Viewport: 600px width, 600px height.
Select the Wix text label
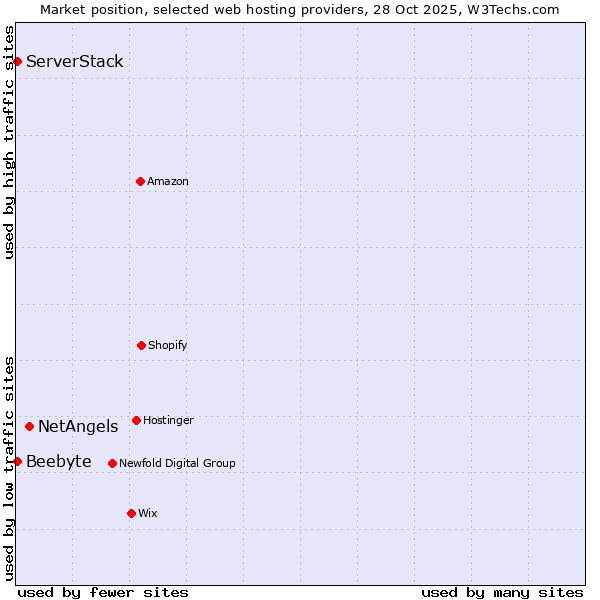[148, 513]
